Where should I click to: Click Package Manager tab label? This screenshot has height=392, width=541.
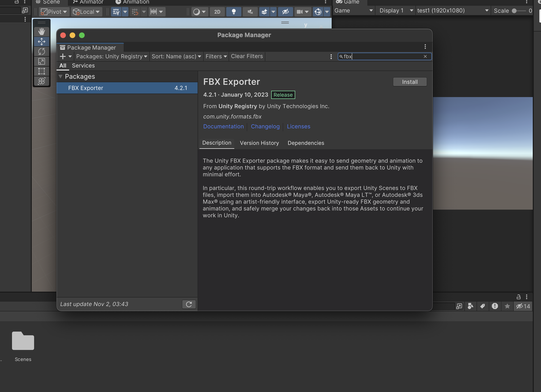tap(90, 47)
